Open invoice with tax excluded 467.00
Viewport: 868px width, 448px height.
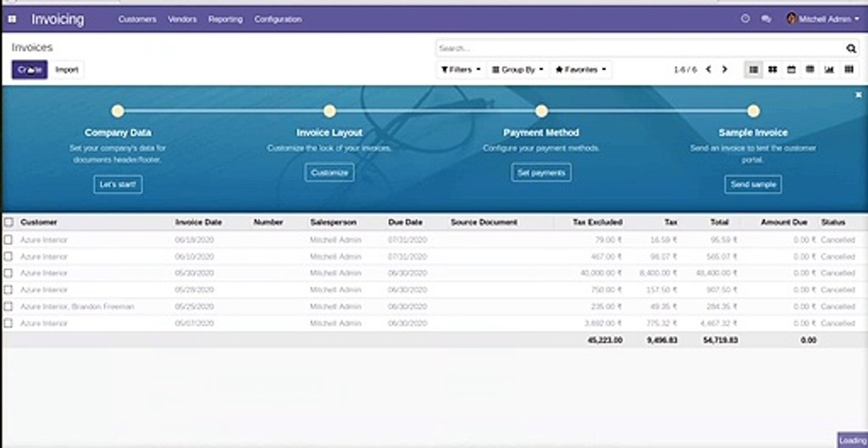(434, 256)
